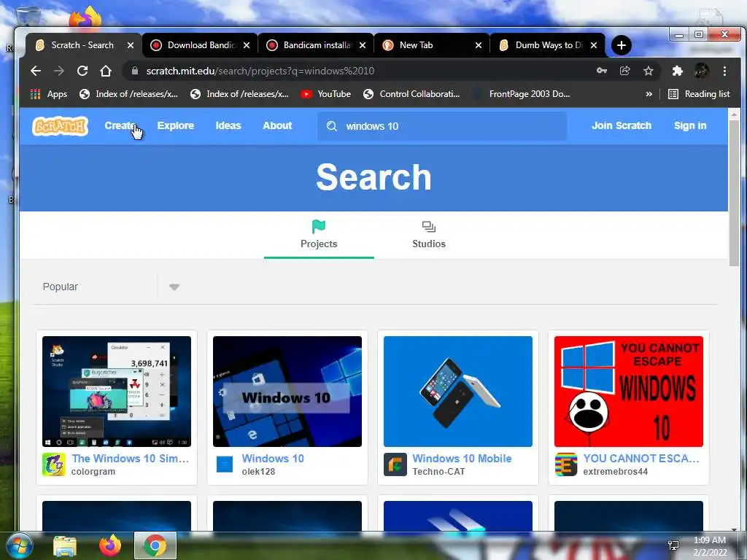This screenshot has width=747, height=560.
Task: Click the share page icon
Action: click(624, 71)
